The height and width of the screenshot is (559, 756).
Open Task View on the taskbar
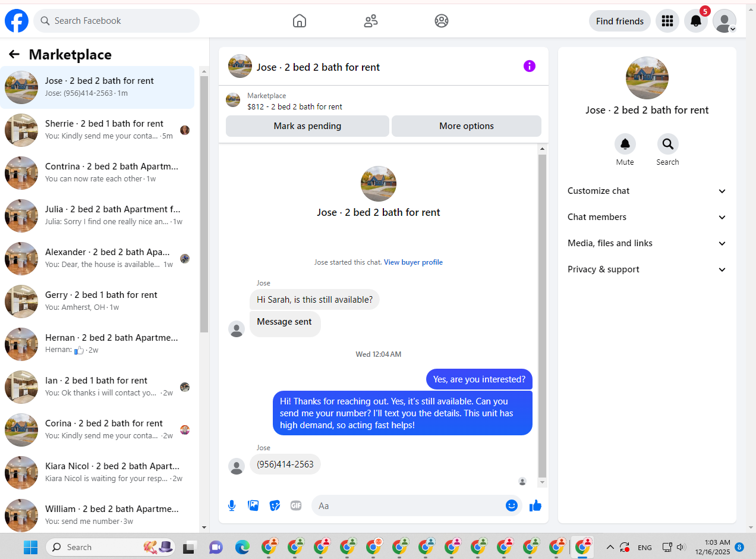pos(189,547)
